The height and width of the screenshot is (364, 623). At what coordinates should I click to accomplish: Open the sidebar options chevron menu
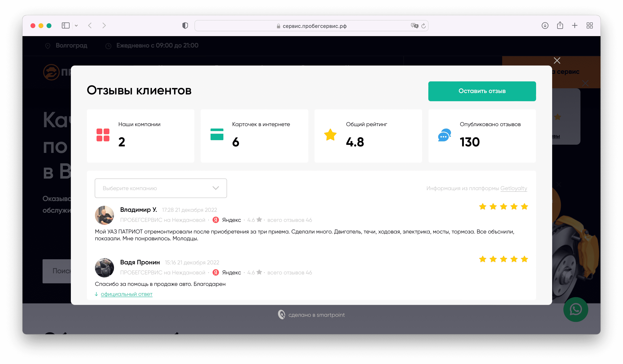pos(76,26)
